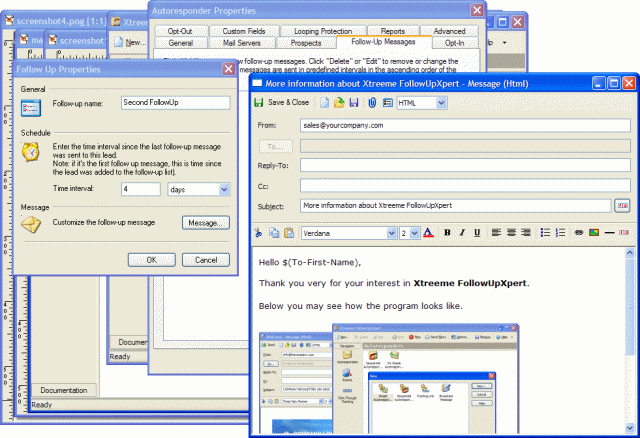Close the Follow Up Properties dialog
Viewport: 640px width, 438px height.
tap(229, 69)
